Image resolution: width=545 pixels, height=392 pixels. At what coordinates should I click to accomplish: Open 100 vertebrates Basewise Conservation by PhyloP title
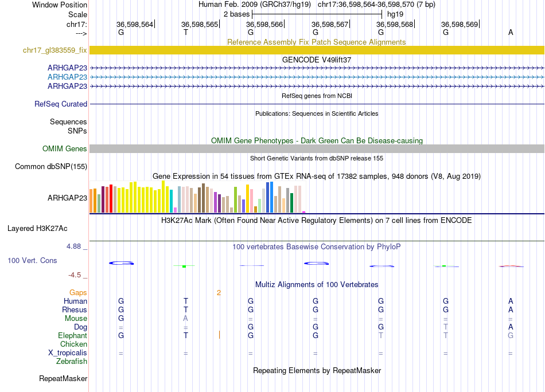click(x=316, y=247)
